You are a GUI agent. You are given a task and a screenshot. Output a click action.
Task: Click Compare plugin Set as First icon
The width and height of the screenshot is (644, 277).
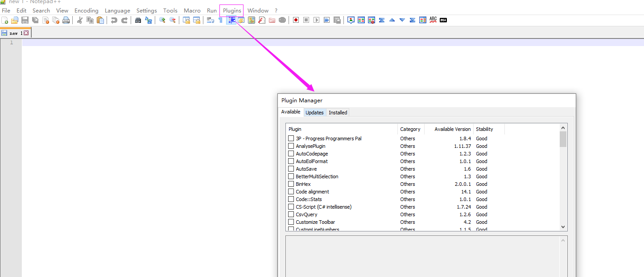click(351, 20)
